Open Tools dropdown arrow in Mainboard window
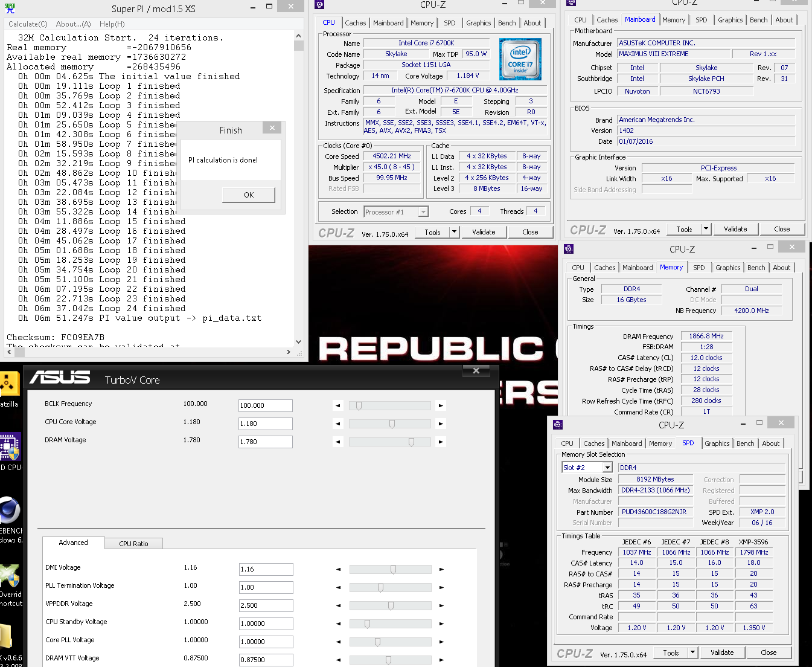 click(x=706, y=229)
